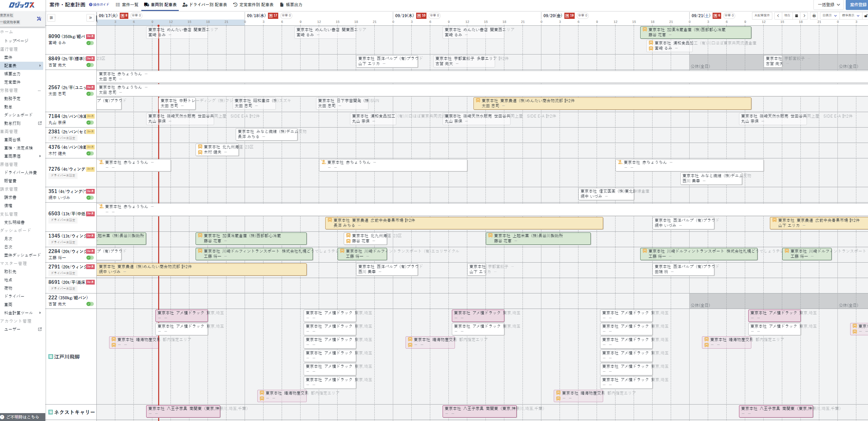Click the ロジックス logo
Screen dimensions: 868x421
(21, 5)
